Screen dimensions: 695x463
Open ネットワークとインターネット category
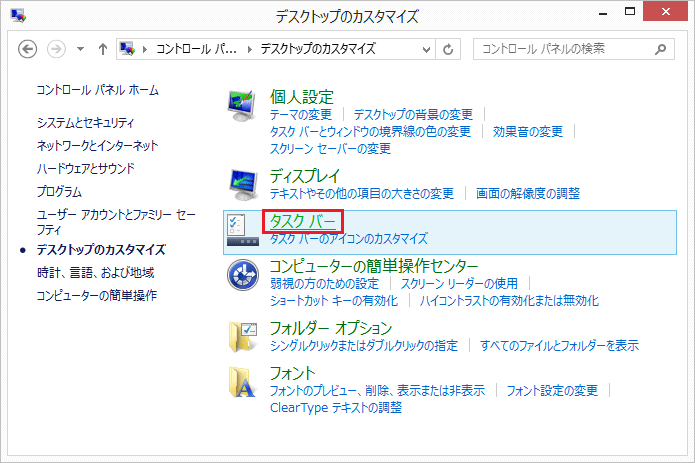[x=98, y=145]
